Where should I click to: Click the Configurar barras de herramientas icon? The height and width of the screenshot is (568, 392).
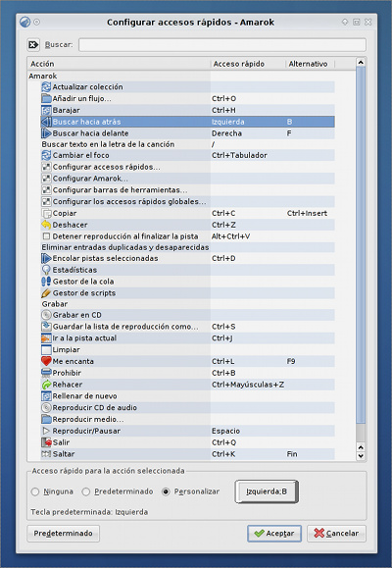(46, 190)
